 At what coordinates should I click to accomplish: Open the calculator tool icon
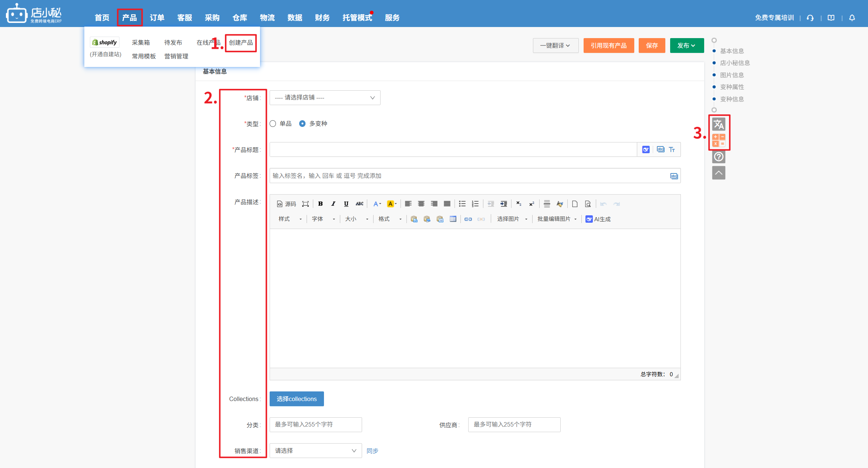coord(719,140)
